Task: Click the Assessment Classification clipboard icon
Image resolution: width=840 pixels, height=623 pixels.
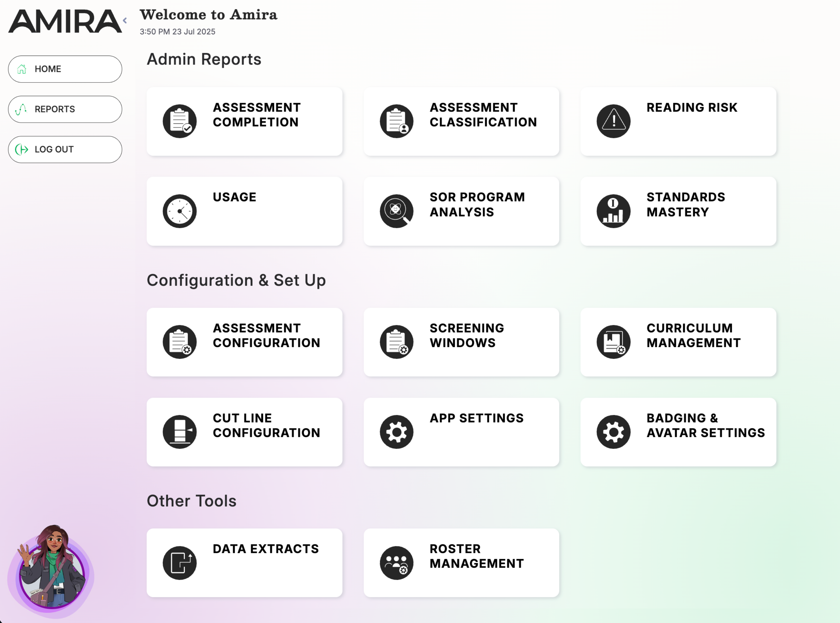Action: [x=396, y=121]
